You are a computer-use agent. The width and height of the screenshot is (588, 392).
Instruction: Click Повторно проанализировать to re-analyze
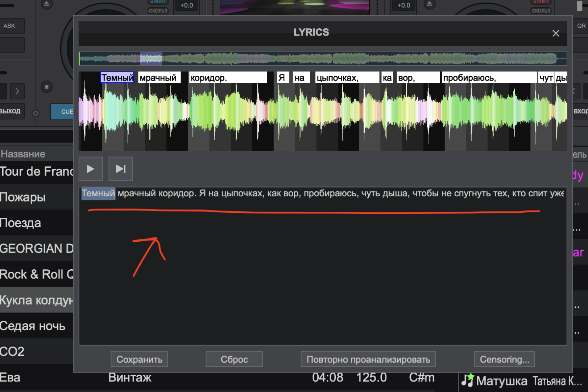pos(368,359)
